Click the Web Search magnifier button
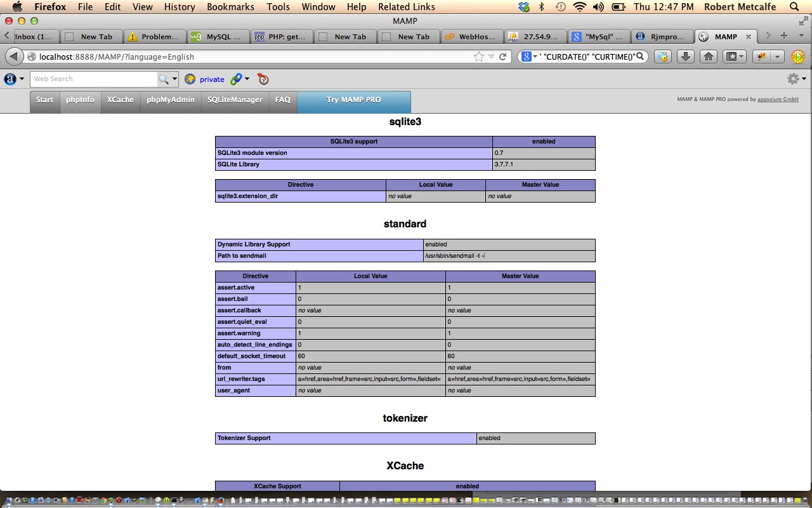Screen dimensions: 812x508 tap(164, 79)
